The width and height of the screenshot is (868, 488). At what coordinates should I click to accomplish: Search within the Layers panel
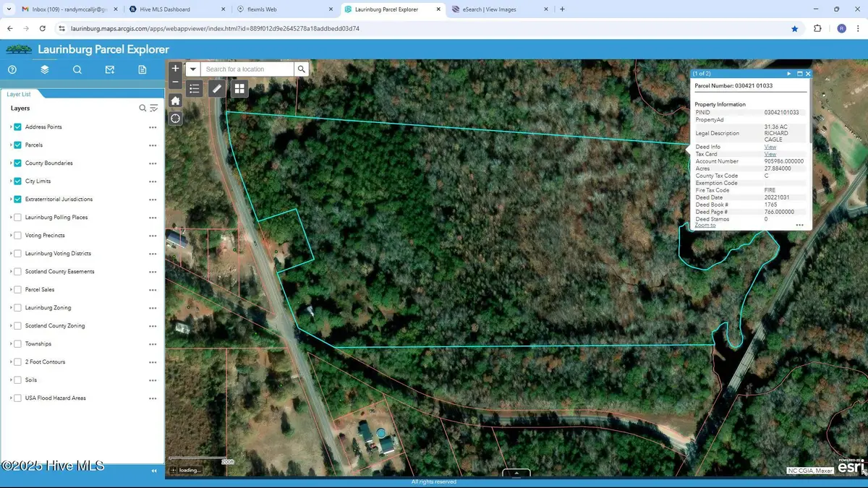point(143,108)
